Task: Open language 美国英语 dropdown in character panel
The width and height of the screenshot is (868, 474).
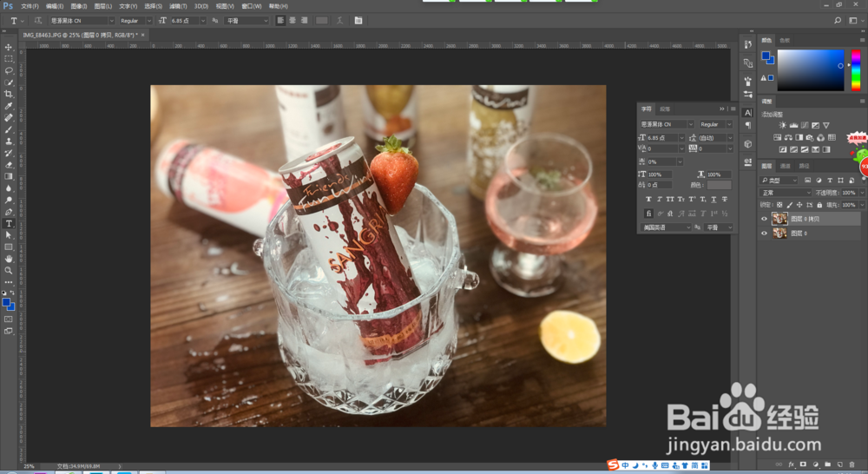Action: (x=666, y=227)
